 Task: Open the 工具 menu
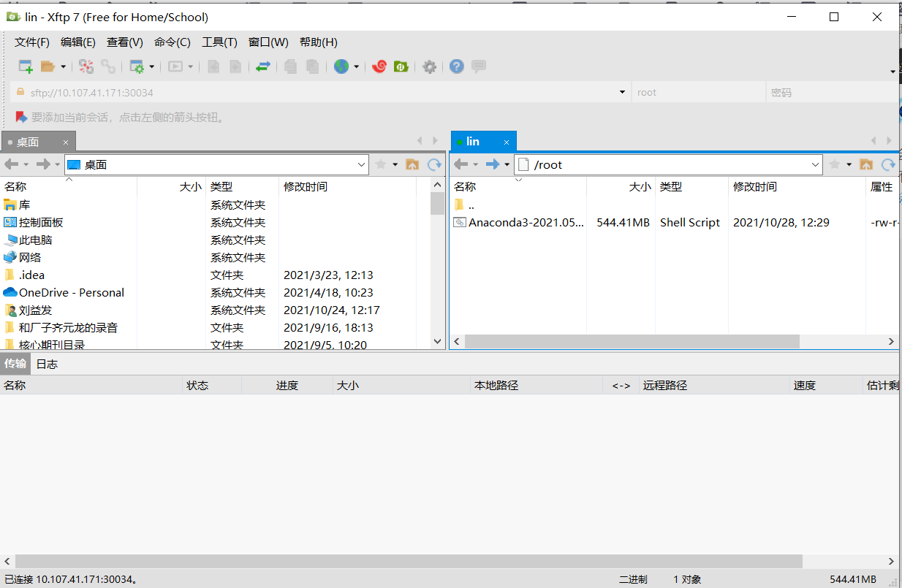click(219, 42)
